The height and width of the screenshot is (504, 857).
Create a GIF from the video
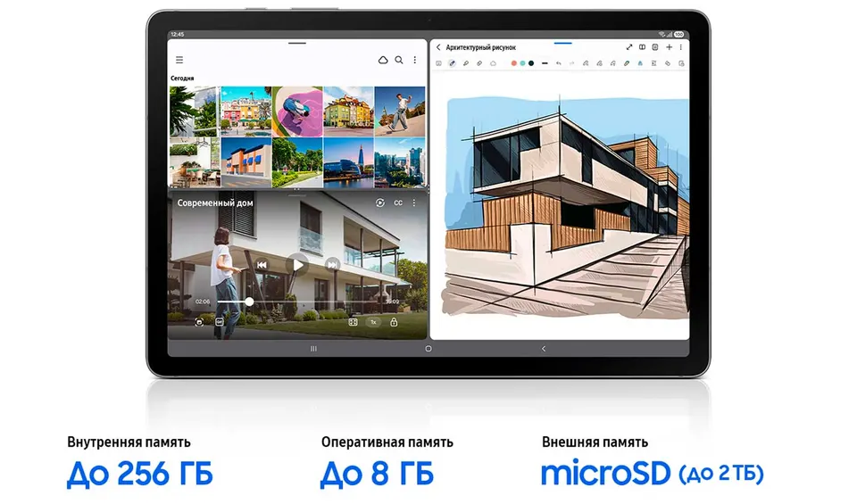220,322
